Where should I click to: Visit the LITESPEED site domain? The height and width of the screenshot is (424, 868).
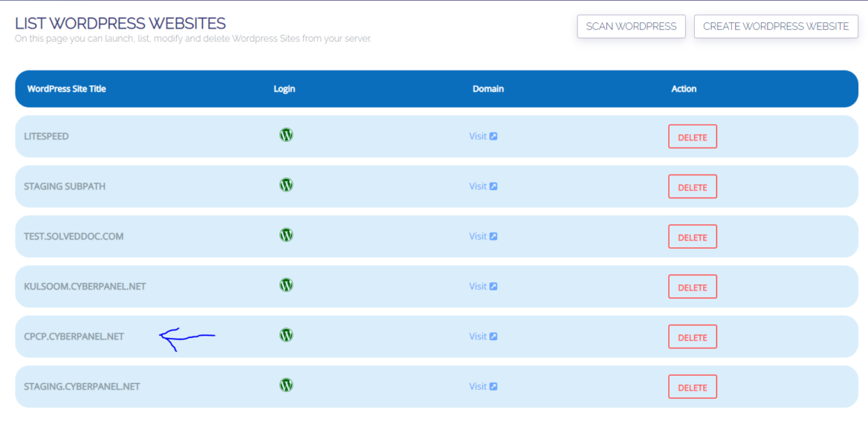click(x=482, y=136)
